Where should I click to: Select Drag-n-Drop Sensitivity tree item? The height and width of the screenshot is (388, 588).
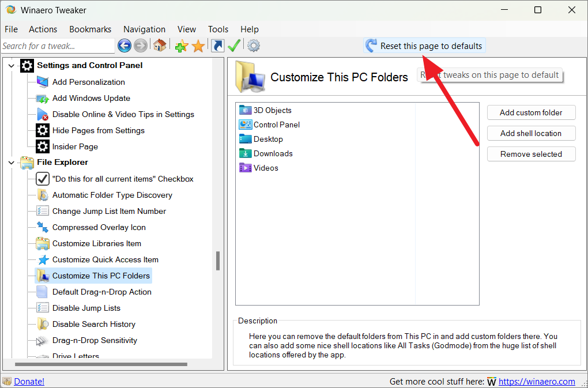coord(95,340)
